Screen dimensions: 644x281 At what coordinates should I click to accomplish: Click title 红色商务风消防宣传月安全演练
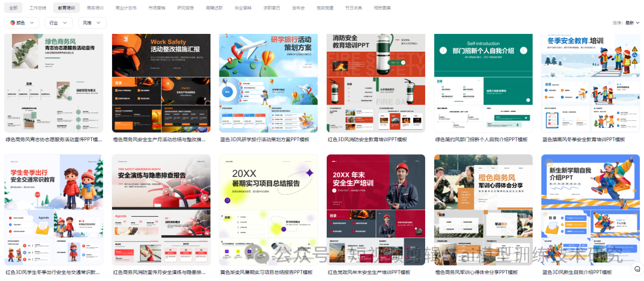159,272
